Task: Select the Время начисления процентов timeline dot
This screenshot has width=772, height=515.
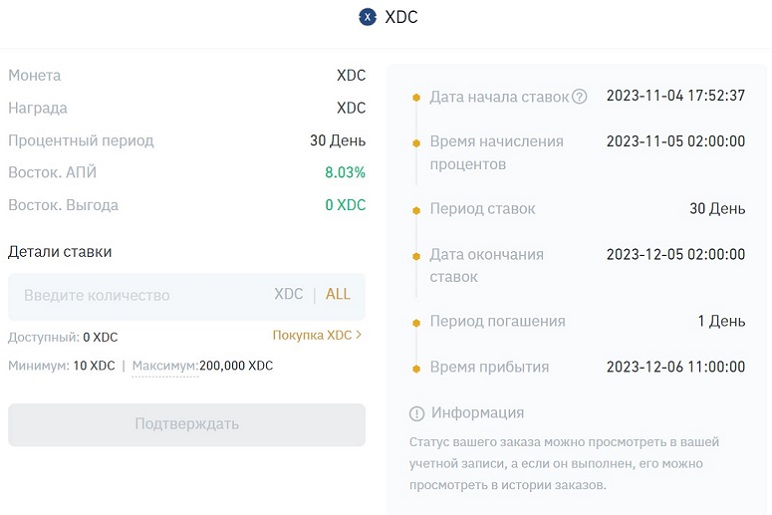Action: click(416, 143)
